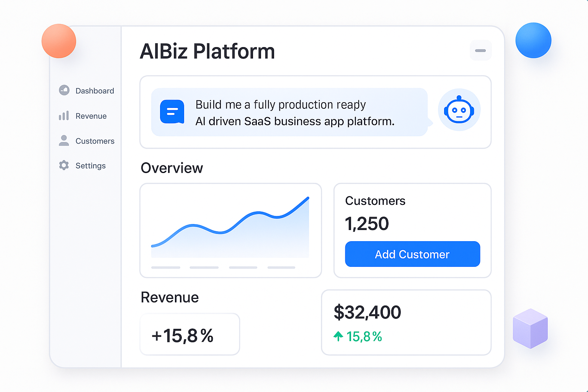Screen dimensions: 588x392
Task: Collapse the panel using the dash button
Action: [480, 50]
